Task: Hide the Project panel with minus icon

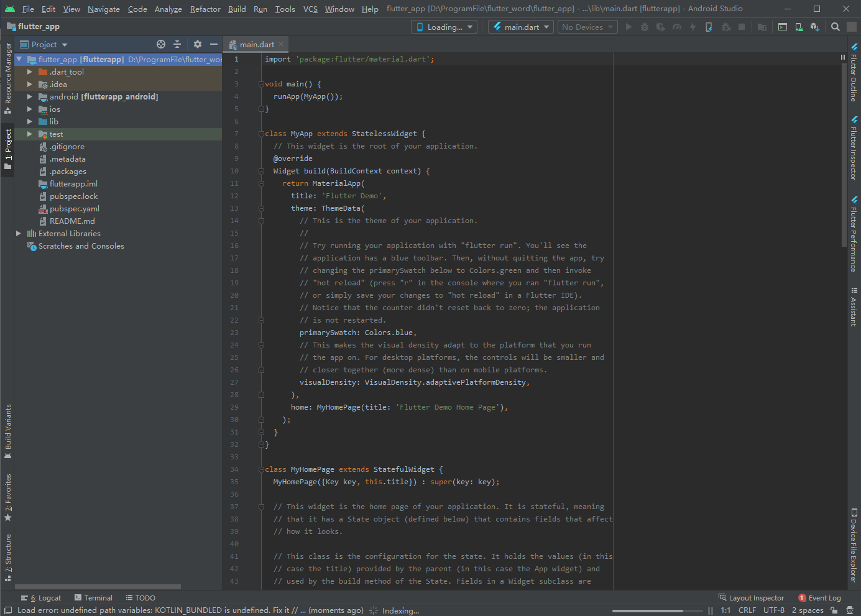Action: point(214,44)
